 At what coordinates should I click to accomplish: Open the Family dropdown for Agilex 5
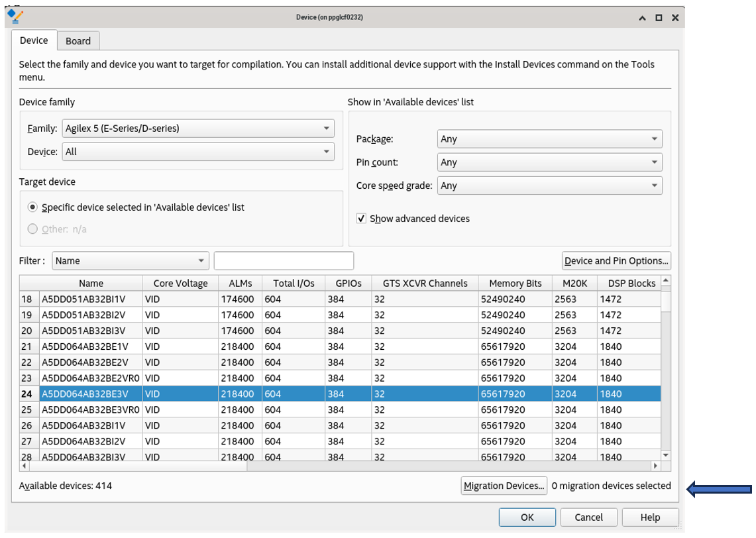pos(197,129)
